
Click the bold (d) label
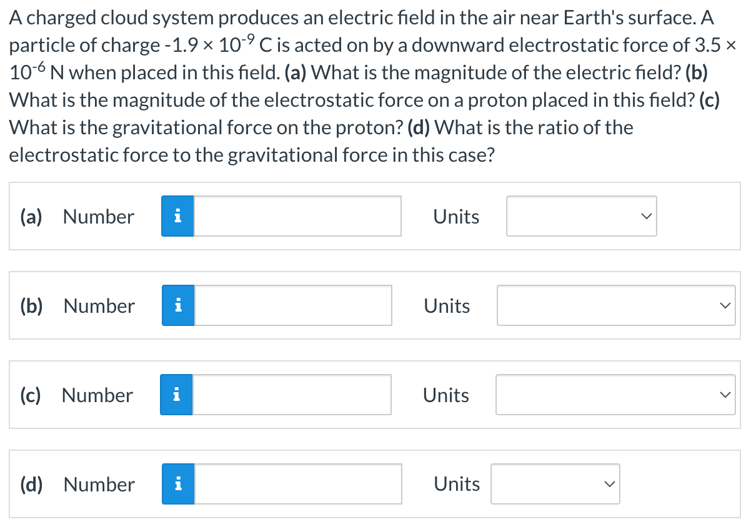(30, 484)
